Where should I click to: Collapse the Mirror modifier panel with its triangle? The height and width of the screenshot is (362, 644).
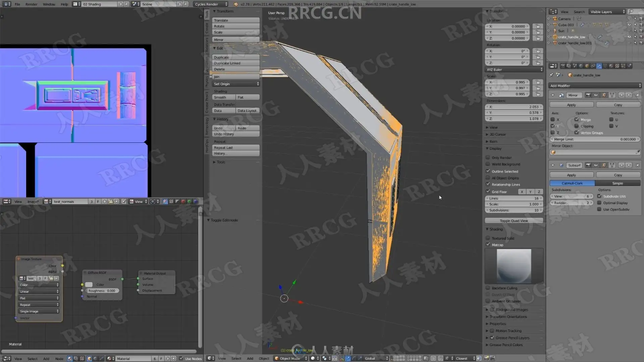(x=553, y=95)
